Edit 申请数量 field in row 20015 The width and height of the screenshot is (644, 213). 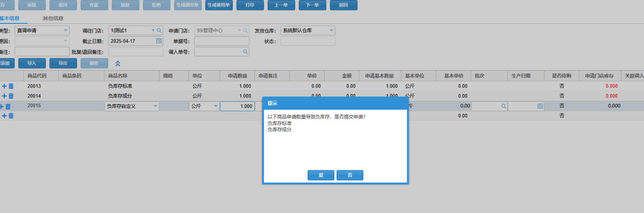tap(237, 106)
